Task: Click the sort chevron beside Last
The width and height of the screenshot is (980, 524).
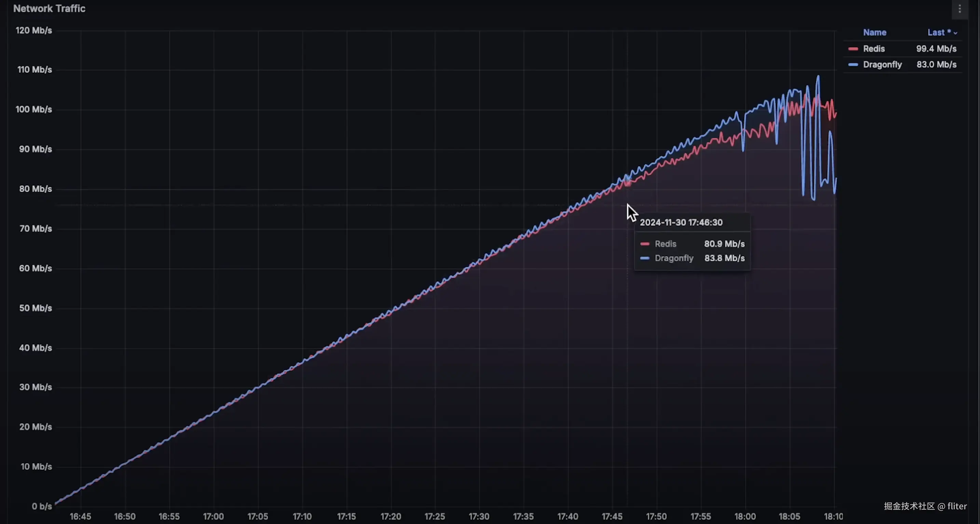Action: pos(955,33)
